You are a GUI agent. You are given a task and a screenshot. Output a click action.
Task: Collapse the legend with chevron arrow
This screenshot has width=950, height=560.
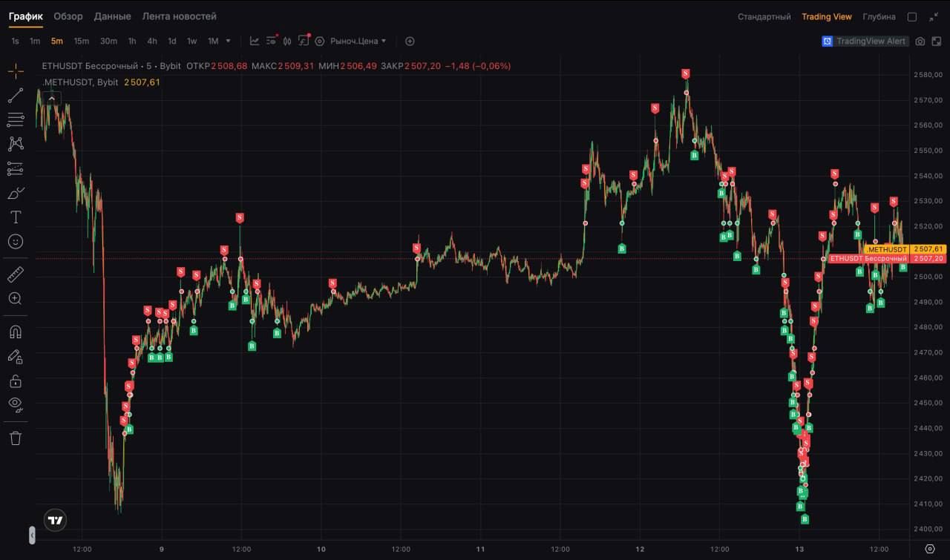52,97
